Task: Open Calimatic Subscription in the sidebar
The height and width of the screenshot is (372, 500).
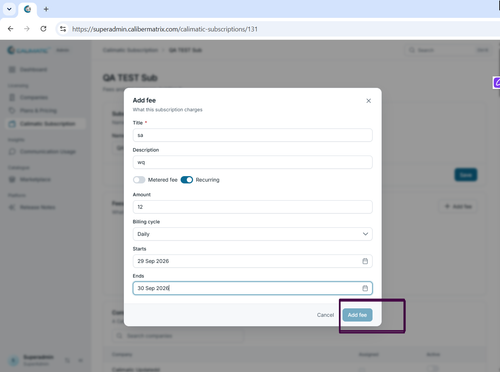Action: tap(46, 124)
